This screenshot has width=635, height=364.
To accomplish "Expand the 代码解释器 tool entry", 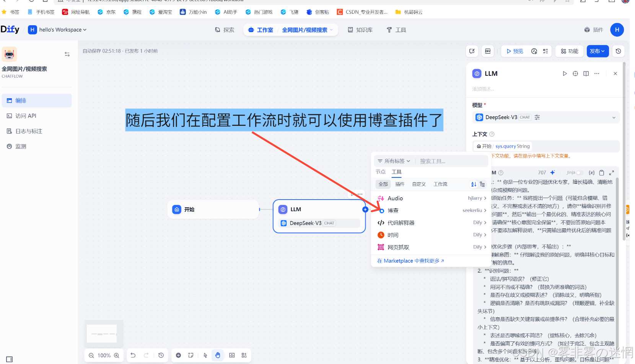I will tap(431, 223).
